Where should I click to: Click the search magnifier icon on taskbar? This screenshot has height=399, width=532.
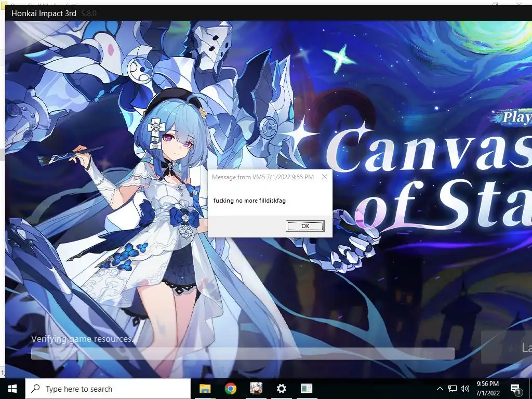pyautogui.click(x=36, y=389)
